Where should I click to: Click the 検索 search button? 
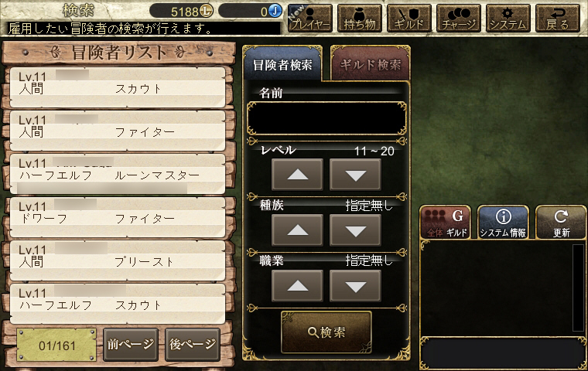click(326, 332)
